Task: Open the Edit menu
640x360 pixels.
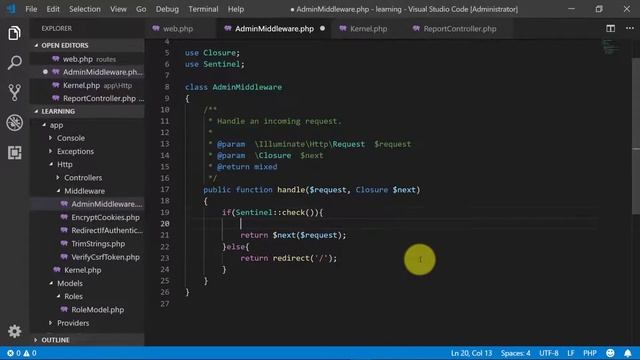Action: pyautogui.click(x=53, y=9)
